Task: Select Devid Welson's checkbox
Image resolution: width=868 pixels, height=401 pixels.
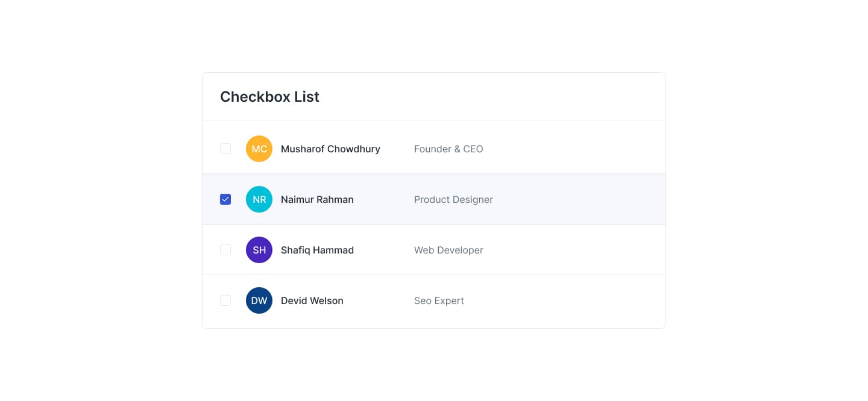Action: [225, 300]
